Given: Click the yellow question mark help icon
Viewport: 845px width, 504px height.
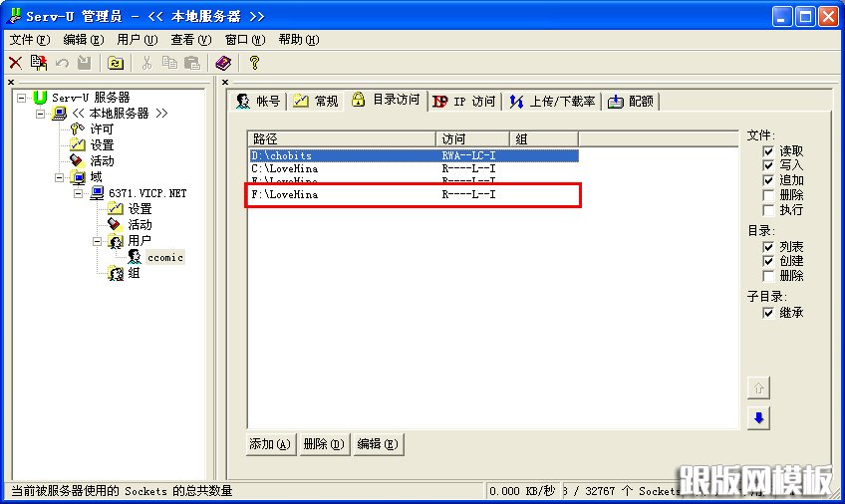Looking at the screenshot, I should click(x=254, y=63).
